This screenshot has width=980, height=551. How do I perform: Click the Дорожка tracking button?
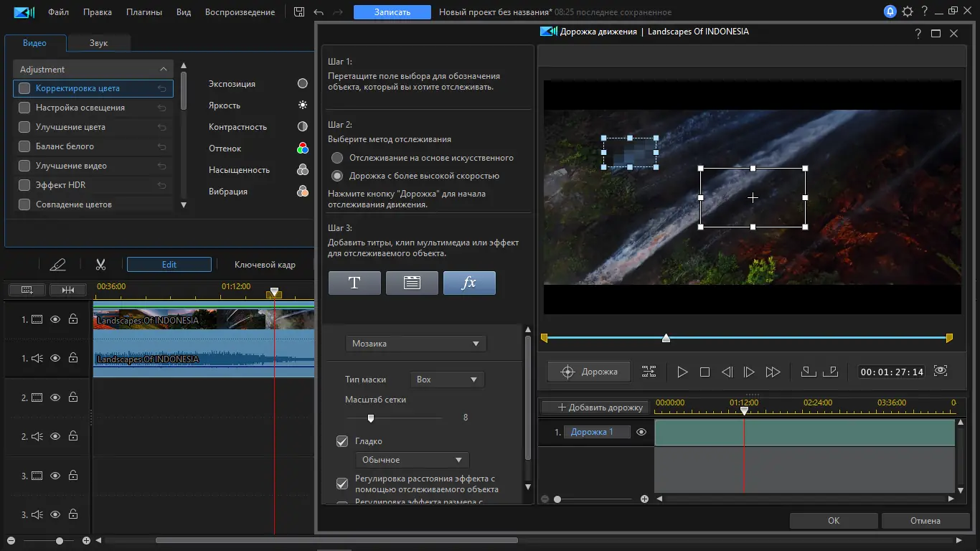pos(588,372)
